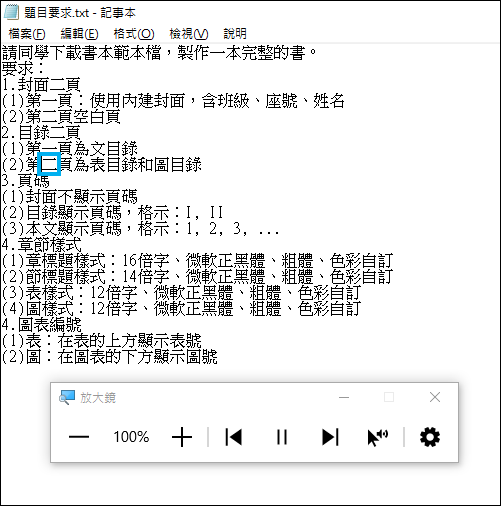The width and height of the screenshot is (501, 506).
Task: Select the read-from-here cursor icon
Action: pos(378,437)
